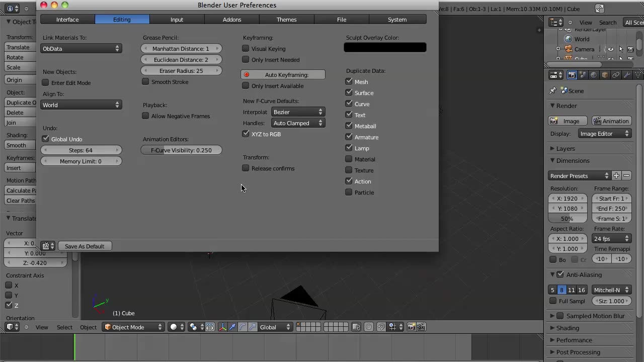The image size is (644, 362).
Task: Click OpenGL render animation clapper icon
Action: tap(421, 327)
